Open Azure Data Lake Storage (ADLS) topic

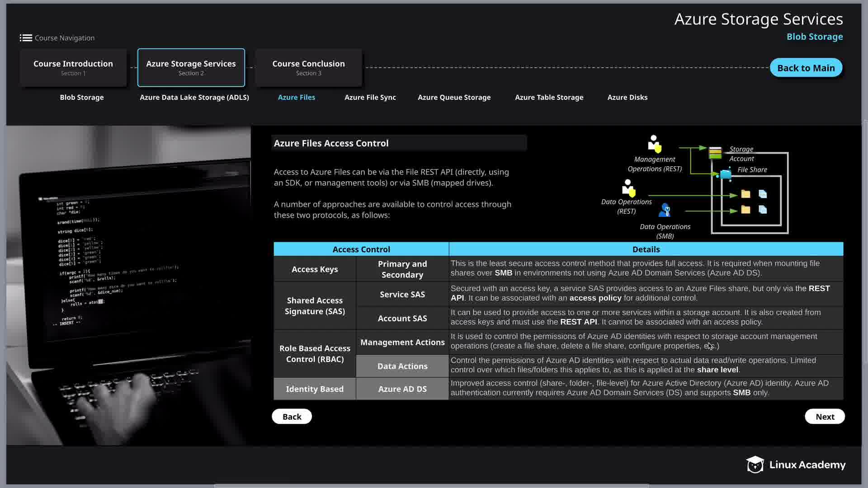click(194, 97)
